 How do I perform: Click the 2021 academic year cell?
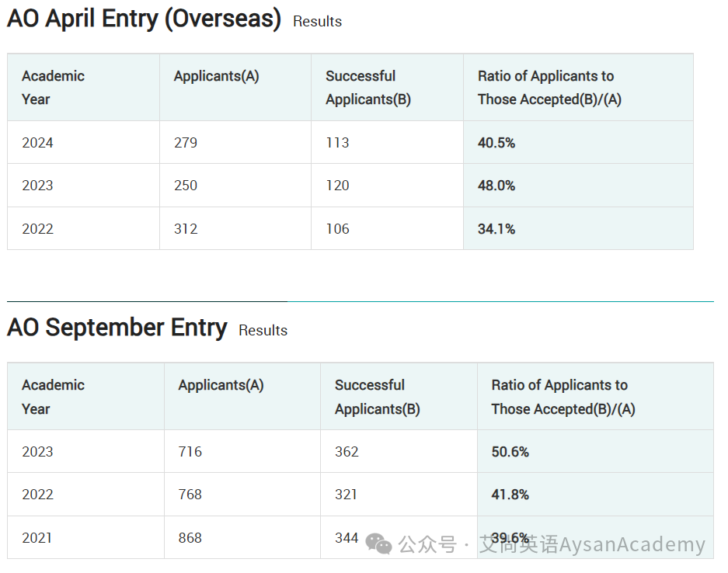click(x=86, y=538)
